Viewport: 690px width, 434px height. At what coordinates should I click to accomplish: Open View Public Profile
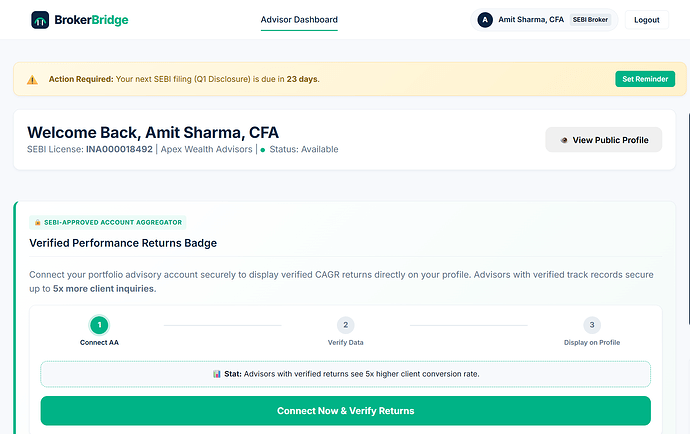click(604, 140)
